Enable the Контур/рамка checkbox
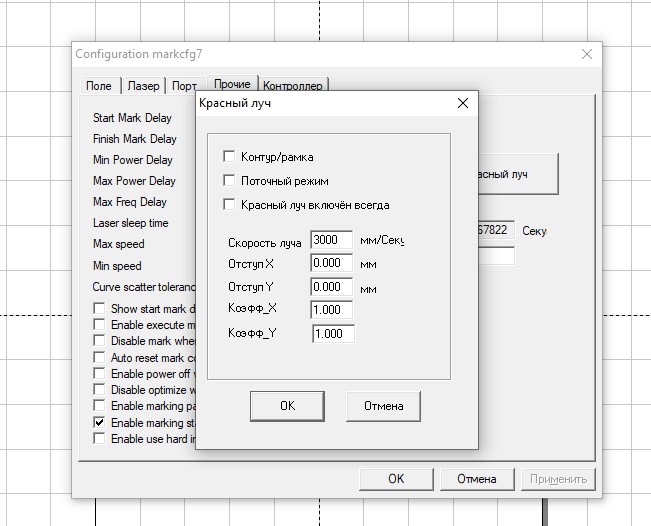 [x=229, y=157]
